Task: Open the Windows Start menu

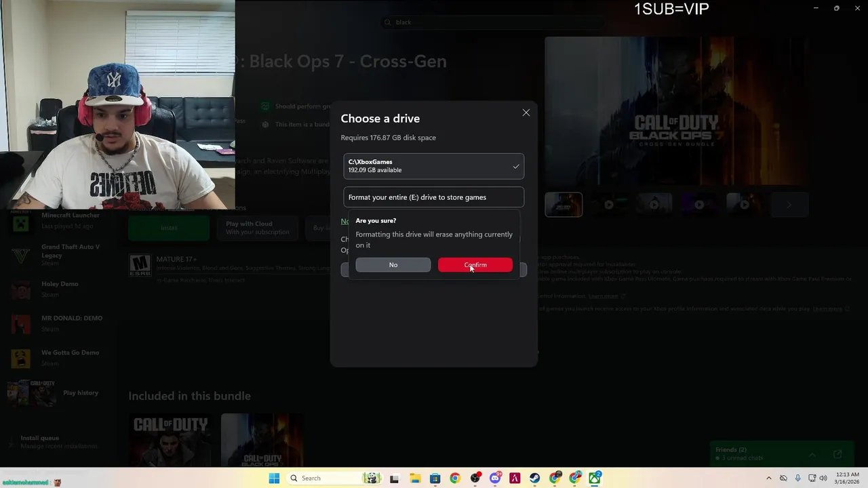Action: pos(274,478)
